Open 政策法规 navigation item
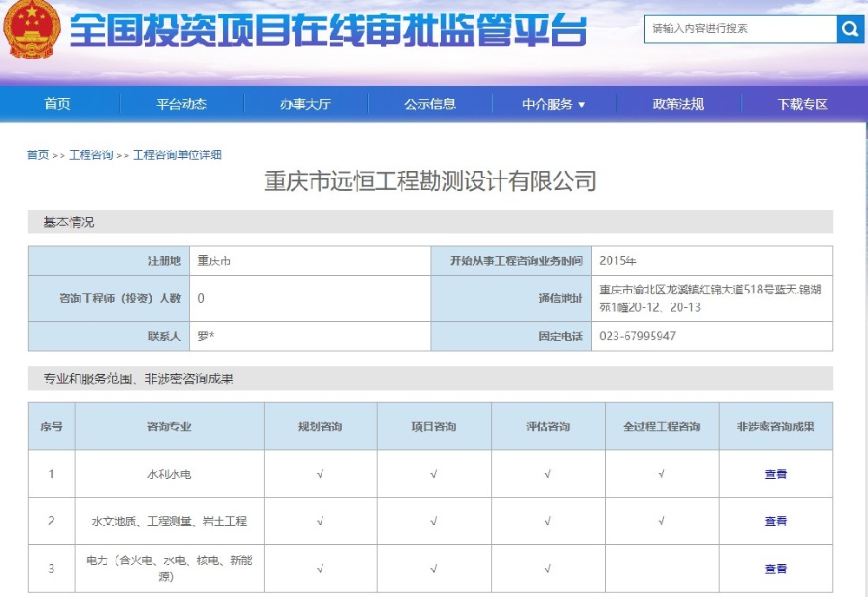The width and height of the screenshot is (868, 597). (678, 104)
